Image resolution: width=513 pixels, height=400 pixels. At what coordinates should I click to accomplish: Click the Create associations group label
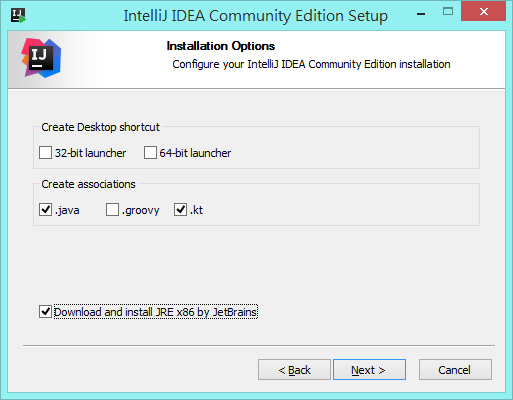tap(88, 184)
